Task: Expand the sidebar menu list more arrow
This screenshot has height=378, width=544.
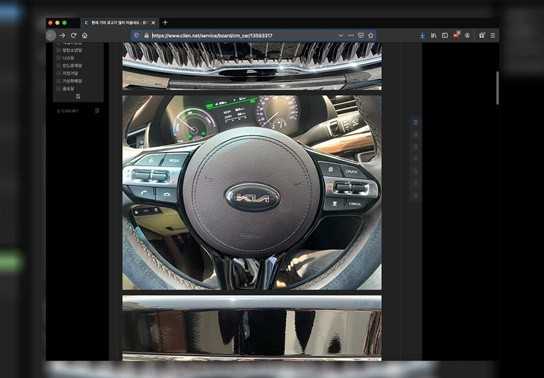Action: [x=78, y=96]
